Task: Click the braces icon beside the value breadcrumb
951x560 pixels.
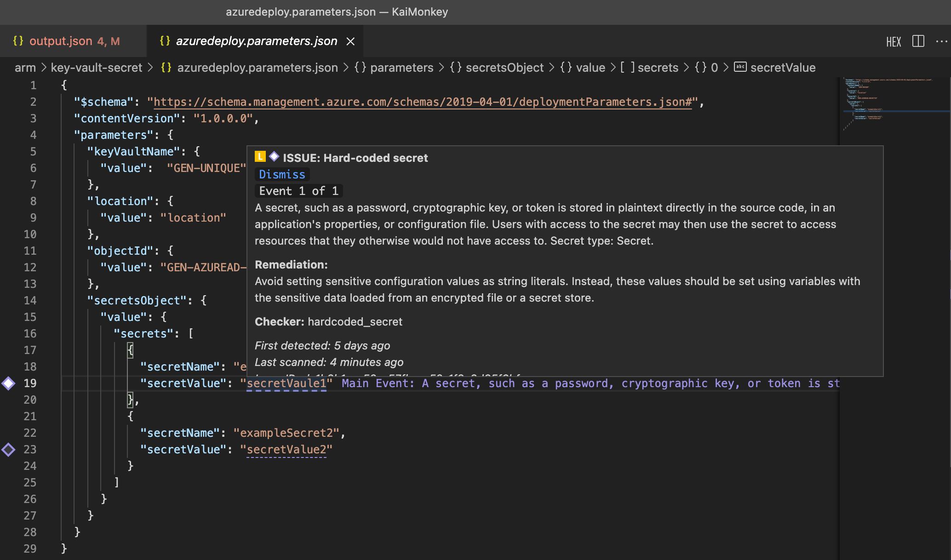Action: click(566, 67)
